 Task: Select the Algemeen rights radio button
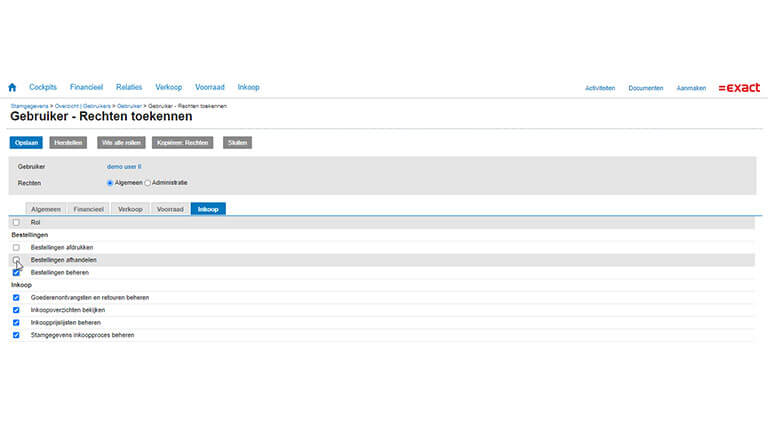click(110, 183)
